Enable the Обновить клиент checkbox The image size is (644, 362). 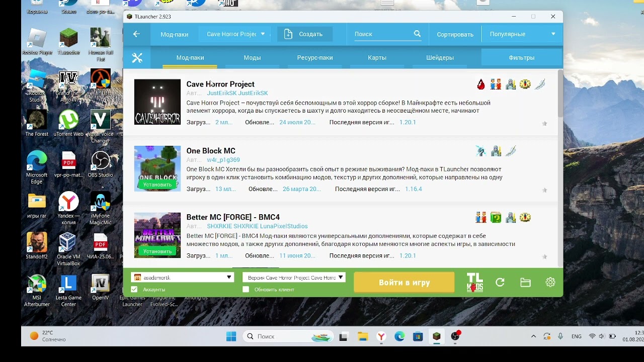pos(246,290)
